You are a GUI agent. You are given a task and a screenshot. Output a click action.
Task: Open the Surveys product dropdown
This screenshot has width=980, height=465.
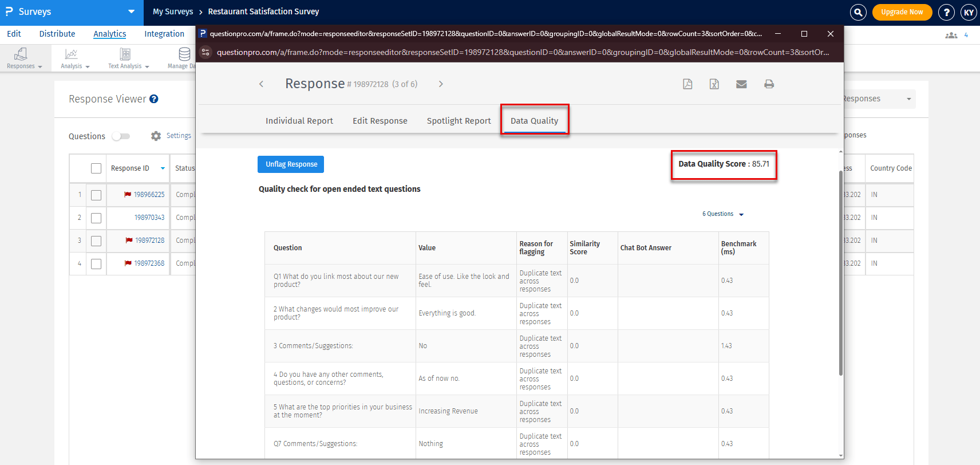131,12
